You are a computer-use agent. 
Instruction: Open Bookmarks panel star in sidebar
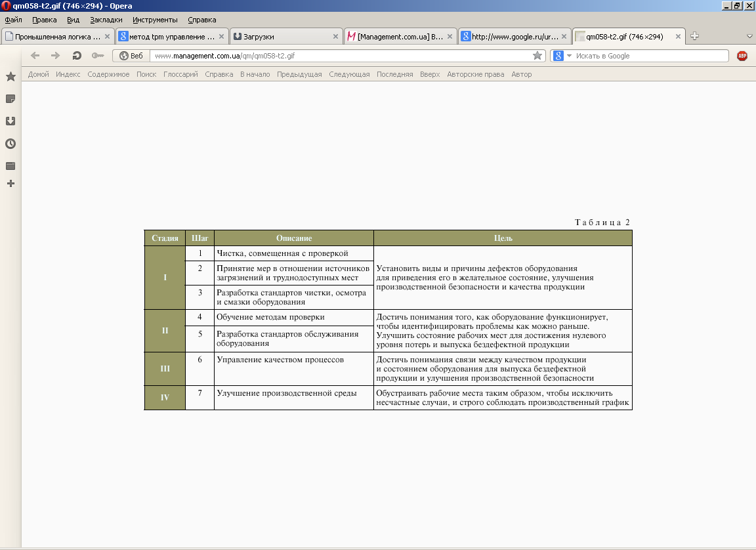click(x=10, y=77)
